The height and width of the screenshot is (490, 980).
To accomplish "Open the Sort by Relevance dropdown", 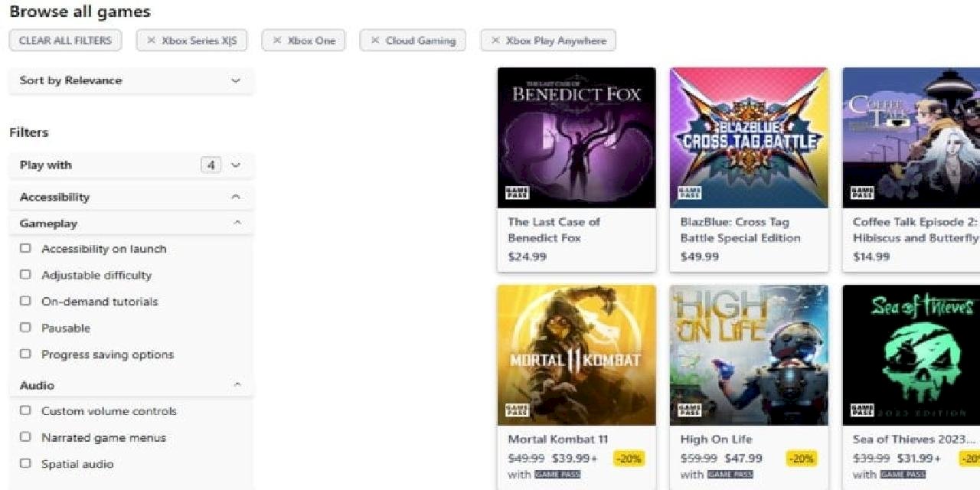I will [x=130, y=80].
